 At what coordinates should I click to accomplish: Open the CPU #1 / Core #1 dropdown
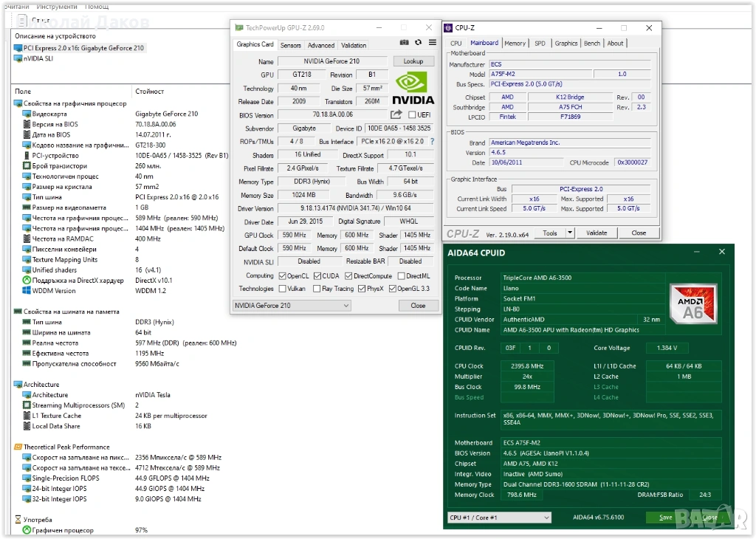click(x=499, y=518)
